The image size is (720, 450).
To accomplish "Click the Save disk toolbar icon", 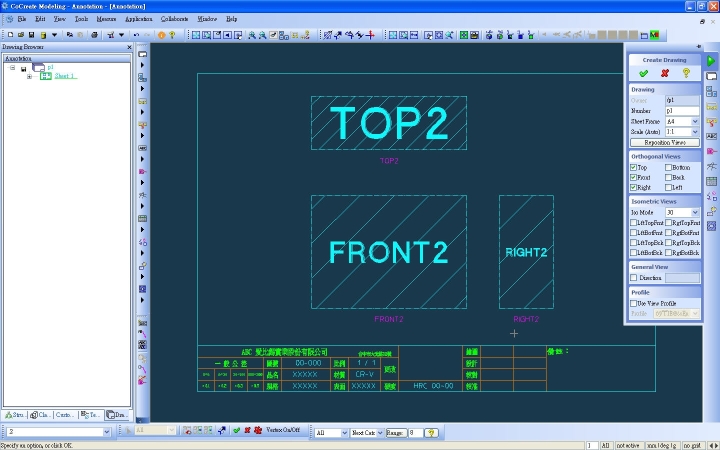I will (x=31, y=35).
